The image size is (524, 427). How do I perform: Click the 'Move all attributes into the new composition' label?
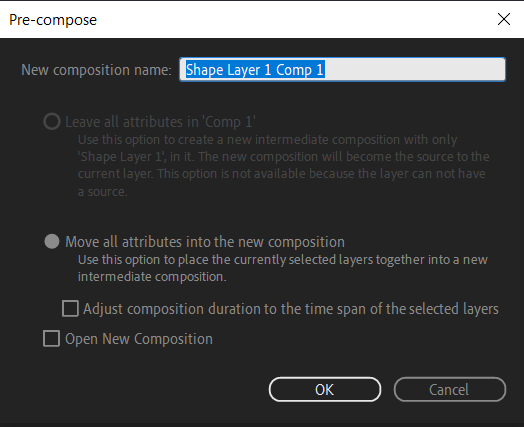pos(205,242)
